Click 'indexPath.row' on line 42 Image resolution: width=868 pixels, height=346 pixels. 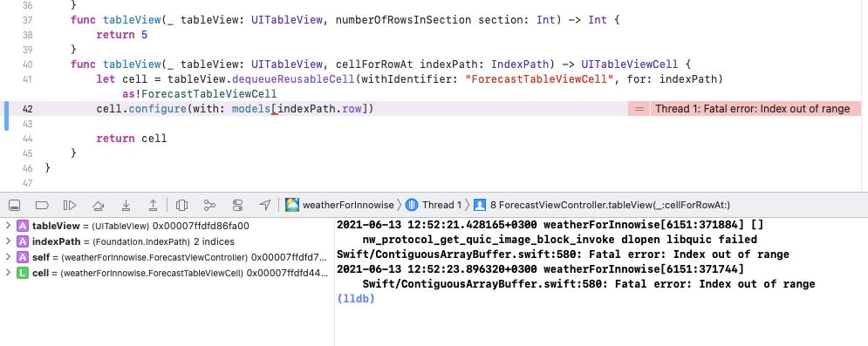[319, 109]
